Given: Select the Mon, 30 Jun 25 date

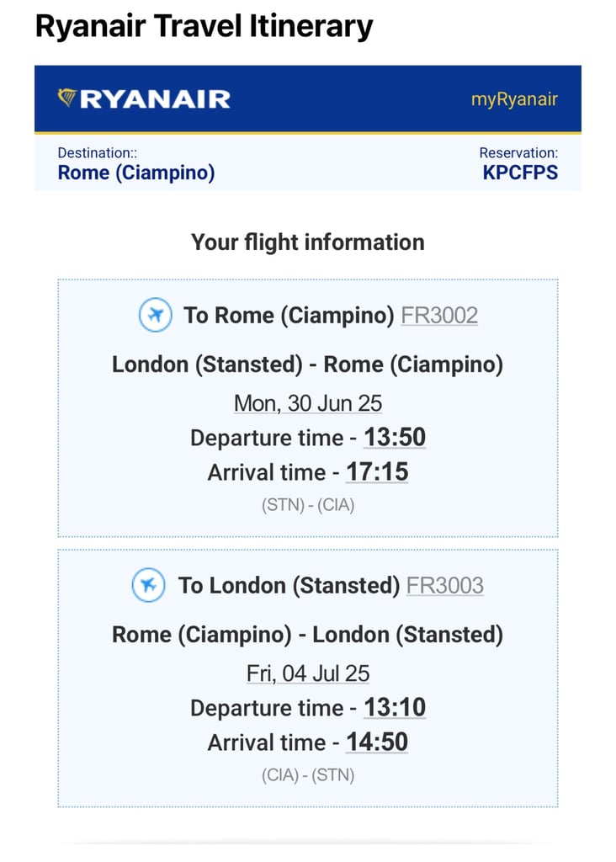Looking at the screenshot, I should [x=308, y=403].
